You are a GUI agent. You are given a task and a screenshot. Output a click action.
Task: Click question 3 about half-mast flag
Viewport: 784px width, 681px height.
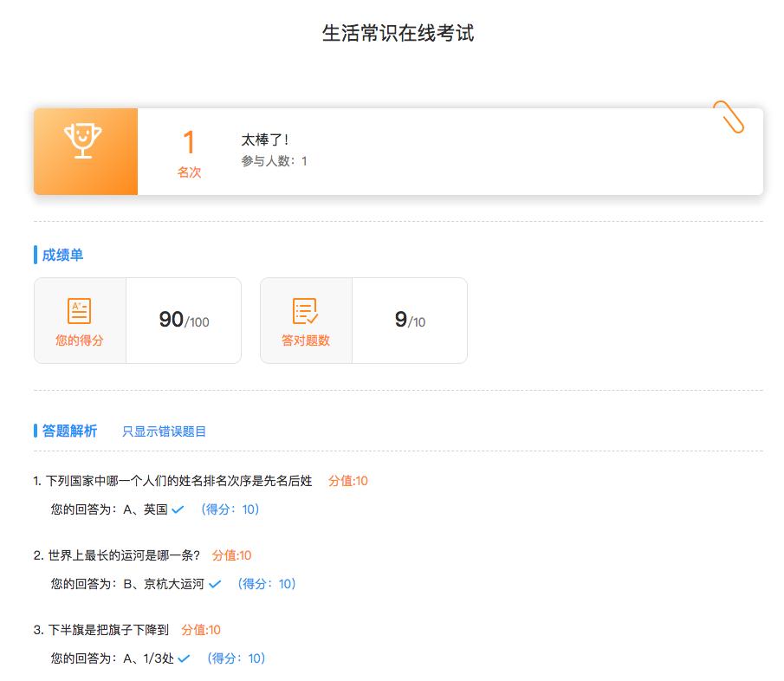pyautogui.click(x=101, y=630)
